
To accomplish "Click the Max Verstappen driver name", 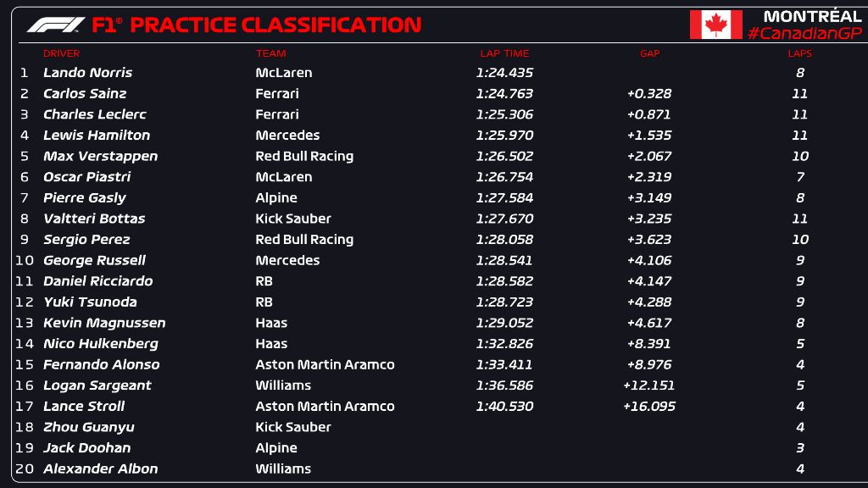I will pyautogui.click(x=100, y=156).
